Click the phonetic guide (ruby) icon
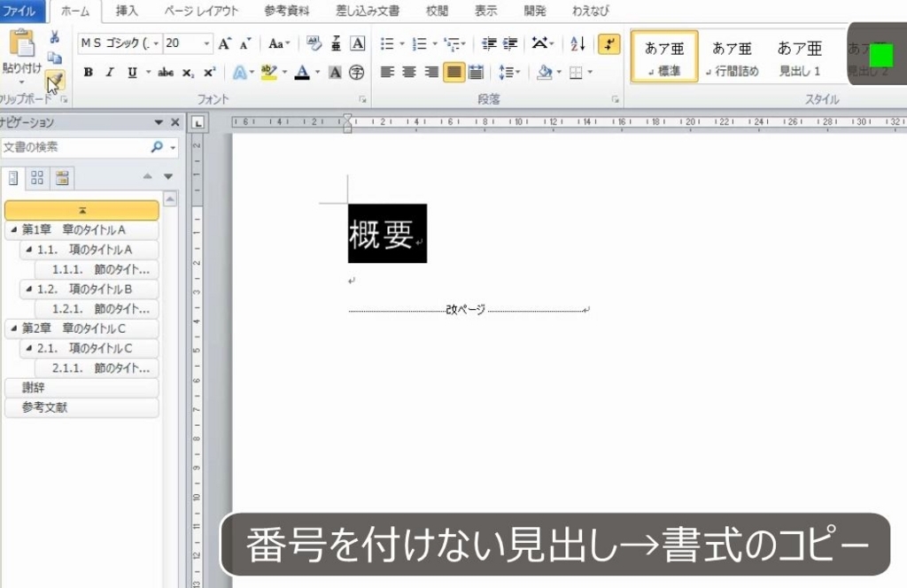This screenshot has width=907, height=588. (x=336, y=43)
